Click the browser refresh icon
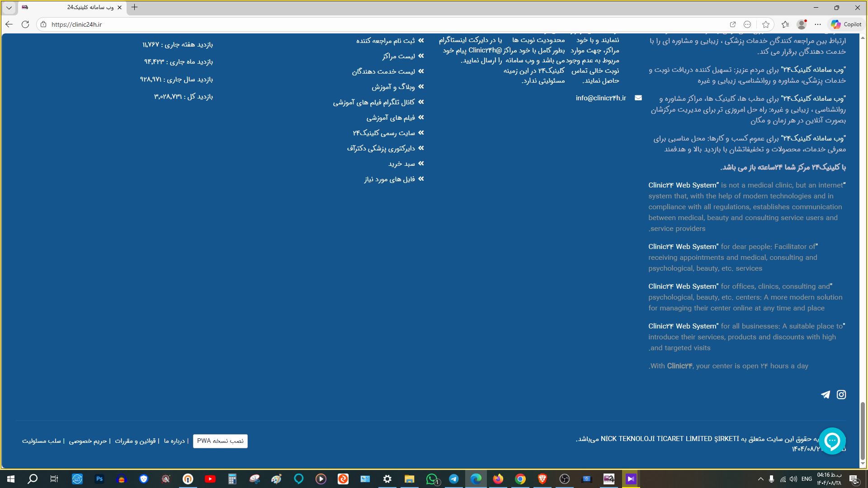The height and width of the screenshot is (488, 868). point(25,24)
